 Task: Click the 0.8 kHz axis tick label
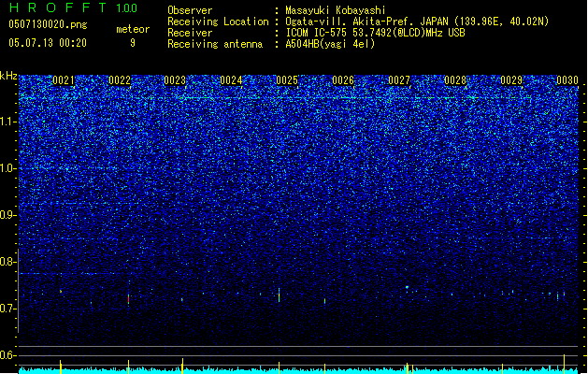click(7, 262)
